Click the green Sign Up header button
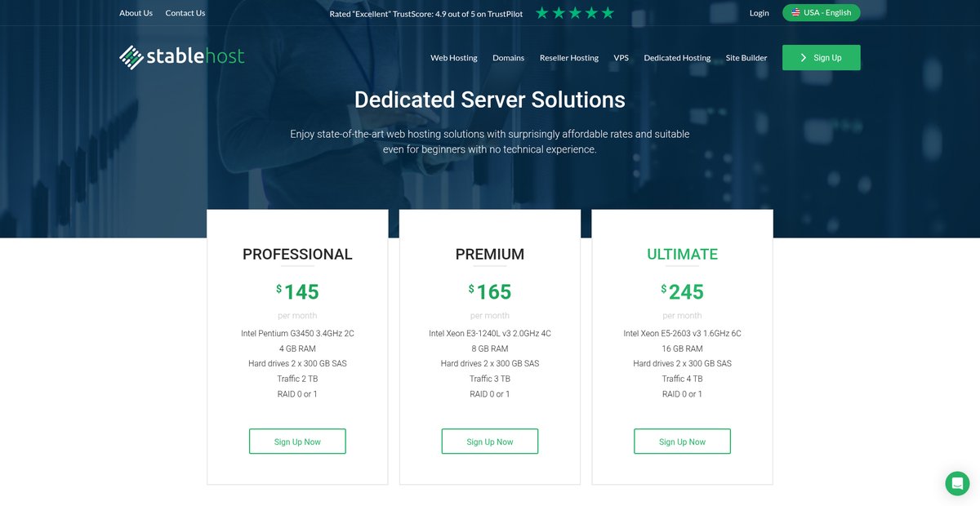Screen dimensions: 980x506 click(x=821, y=57)
